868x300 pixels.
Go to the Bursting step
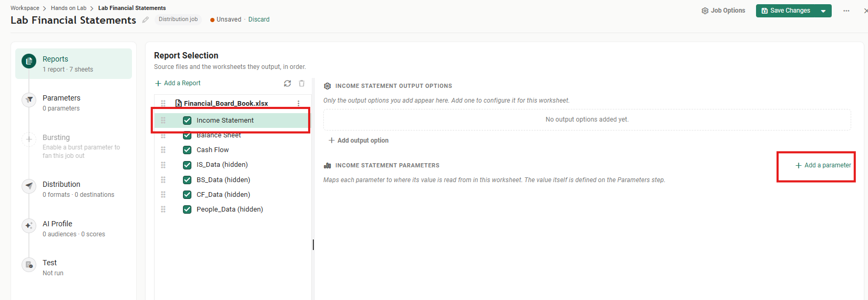(74, 146)
